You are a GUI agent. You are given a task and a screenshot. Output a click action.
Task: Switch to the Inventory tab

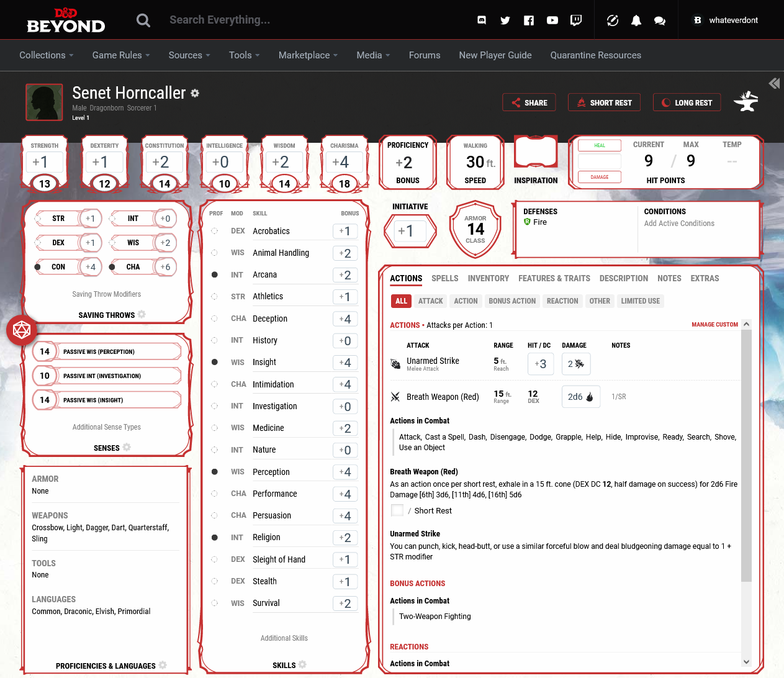pos(489,279)
